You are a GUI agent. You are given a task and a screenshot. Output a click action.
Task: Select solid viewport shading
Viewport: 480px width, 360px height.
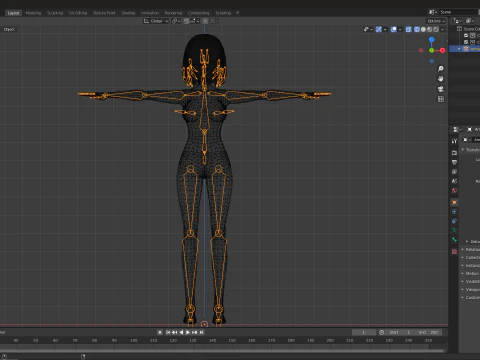[423, 29]
